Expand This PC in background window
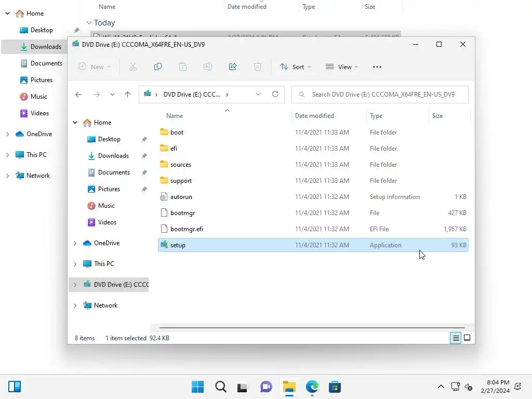Viewport: 532px width, 399px height. pos(7,155)
